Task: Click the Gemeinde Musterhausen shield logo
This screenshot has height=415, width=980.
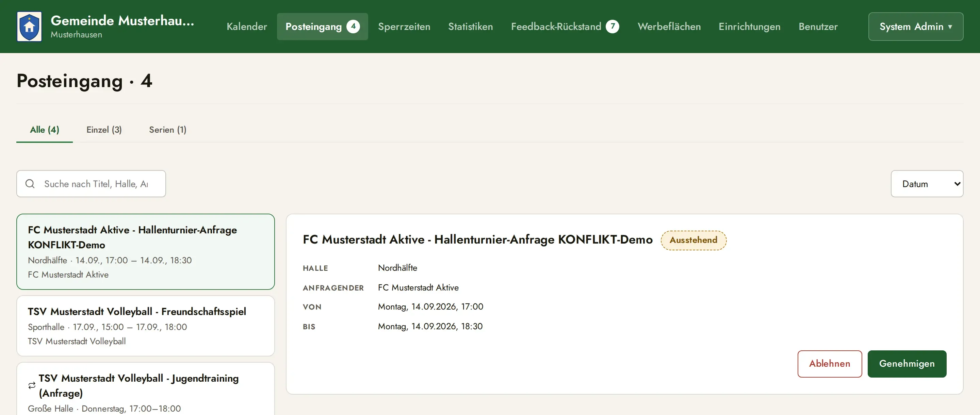Action: [29, 26]
